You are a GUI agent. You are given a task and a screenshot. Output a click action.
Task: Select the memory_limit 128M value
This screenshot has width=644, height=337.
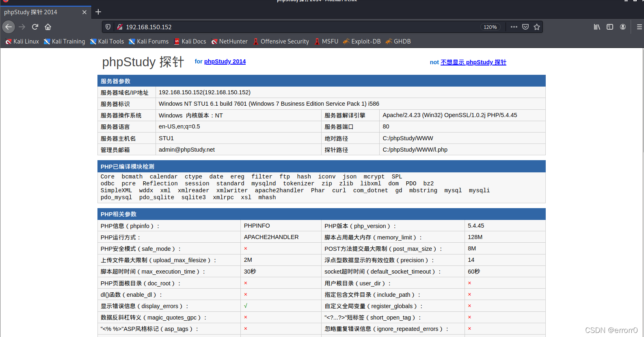[x=475, y=237]
